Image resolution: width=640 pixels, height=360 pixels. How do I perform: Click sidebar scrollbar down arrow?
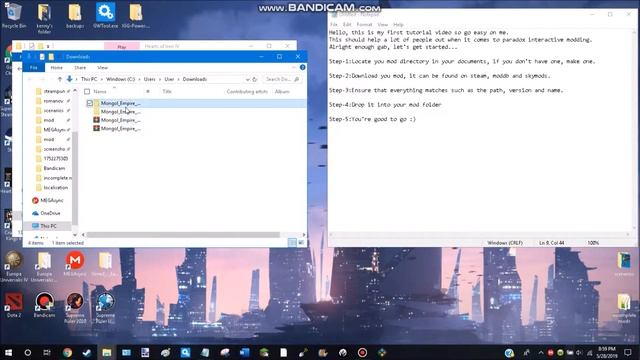75,235
